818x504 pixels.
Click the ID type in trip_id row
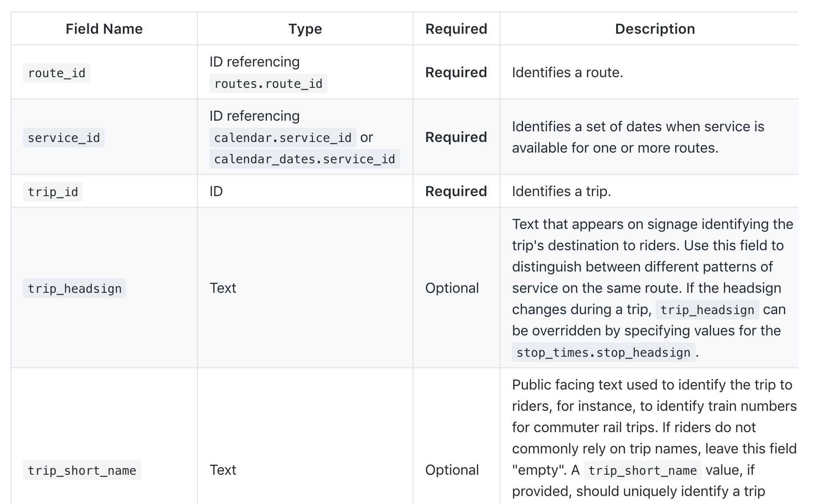tap(216, 191)
